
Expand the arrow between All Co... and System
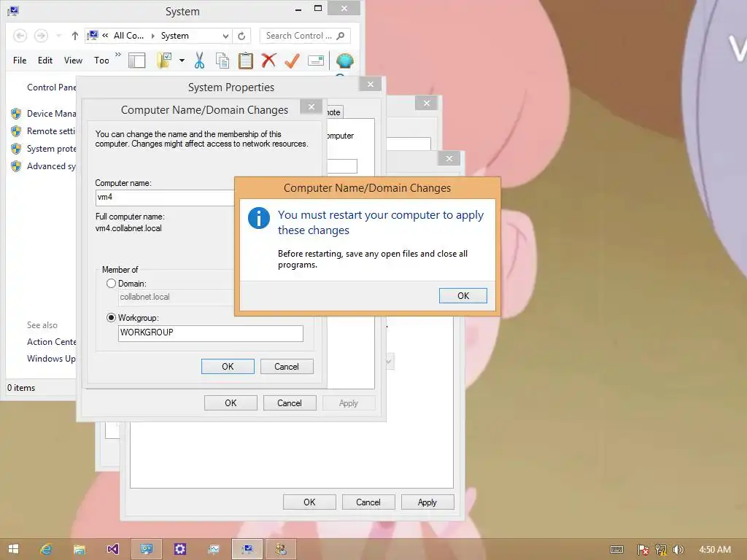[152, 36]
